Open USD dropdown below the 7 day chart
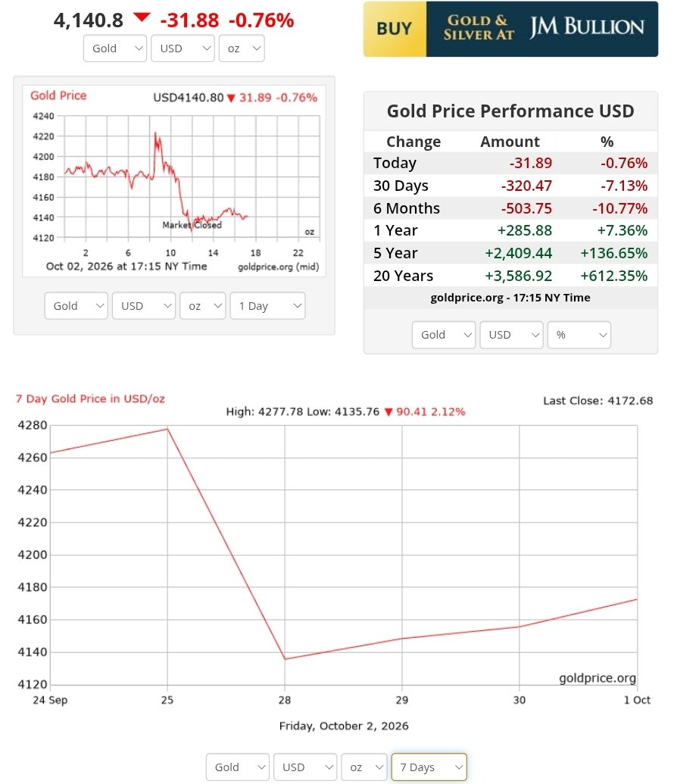This screenshot has height=784, width=674. [x=305, y=767]
